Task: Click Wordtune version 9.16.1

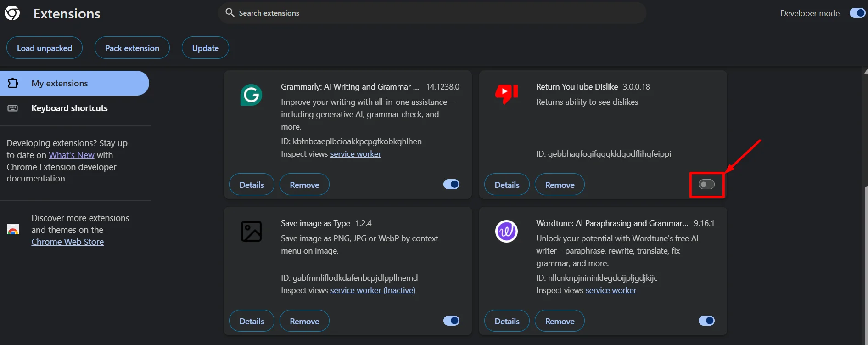Action: [x=704, y=223]
